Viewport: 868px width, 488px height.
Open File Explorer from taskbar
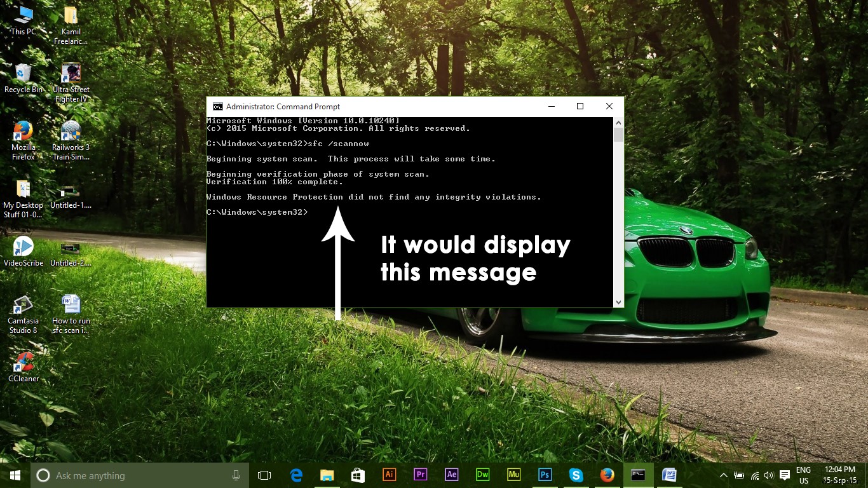point(327,475)
